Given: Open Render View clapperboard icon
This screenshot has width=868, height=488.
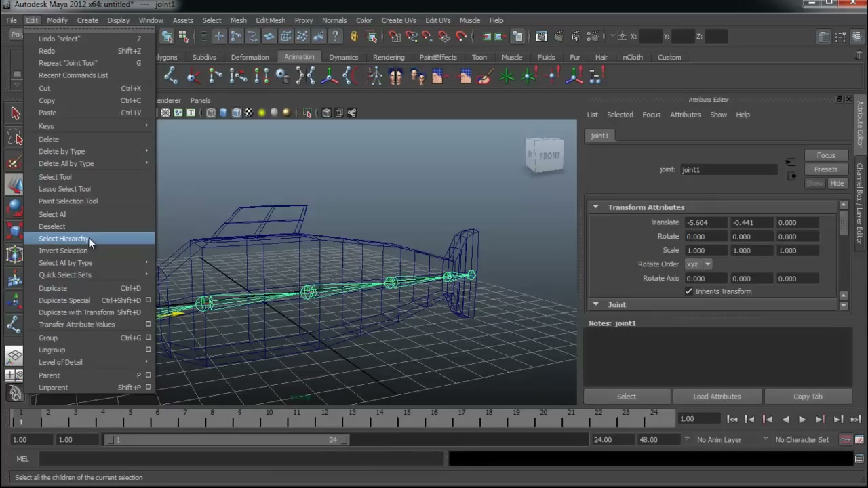Looking at the screenshot, I should pyautogui.click(x=541, y=37).
